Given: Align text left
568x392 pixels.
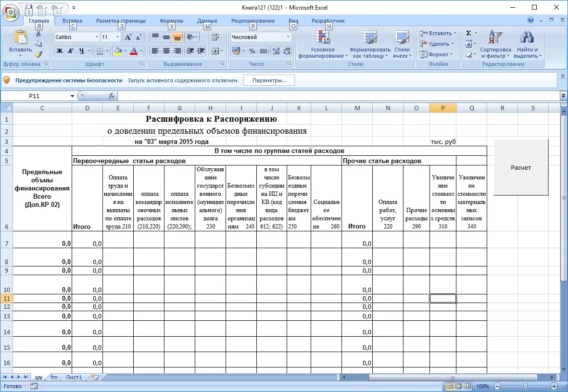Looking at the screenshot, I should [155, 51].
